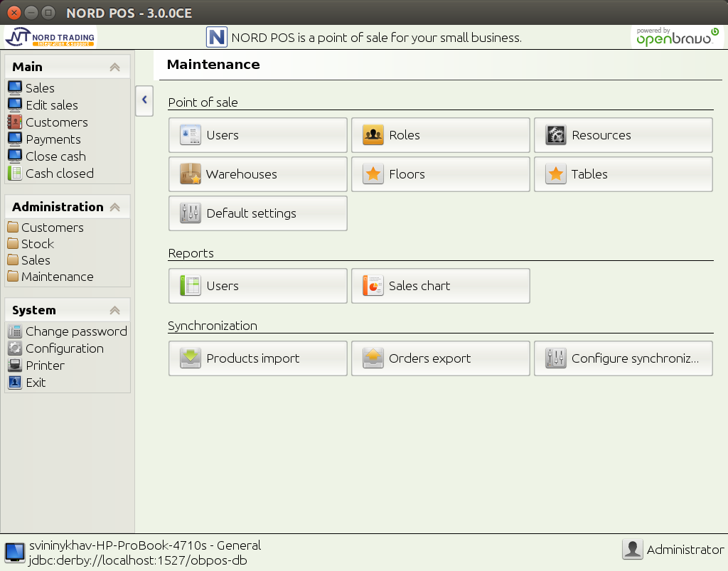Collapse the Main panel with its chevron

(114, 66)
